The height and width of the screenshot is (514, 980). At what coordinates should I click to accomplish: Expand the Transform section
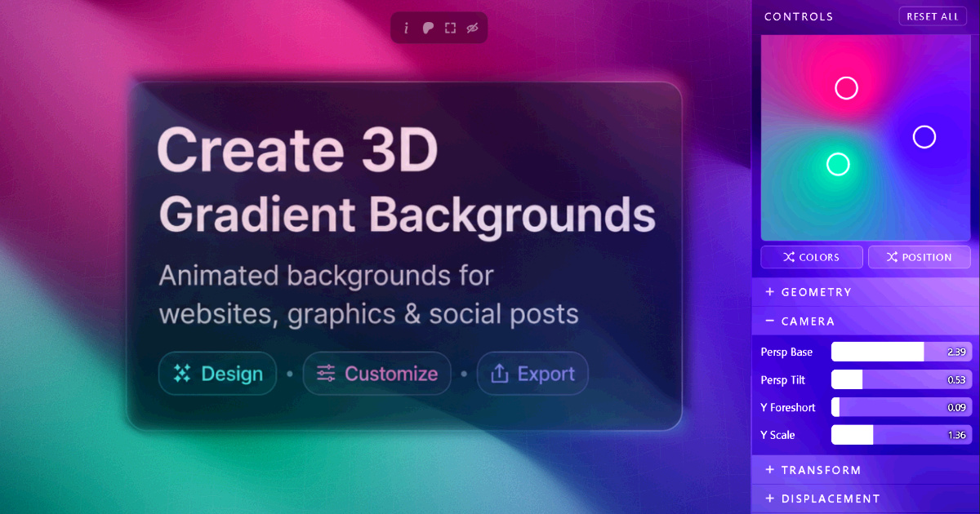(x=866, y=470)
